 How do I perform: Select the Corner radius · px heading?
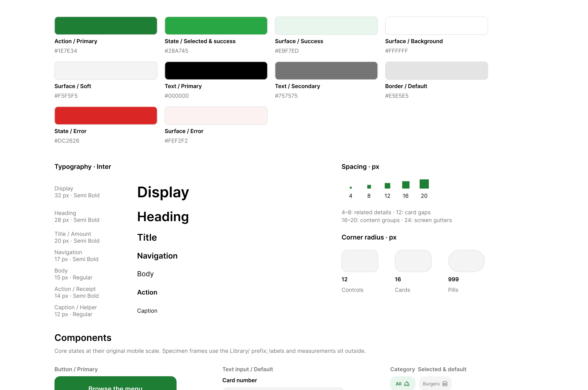369,237
